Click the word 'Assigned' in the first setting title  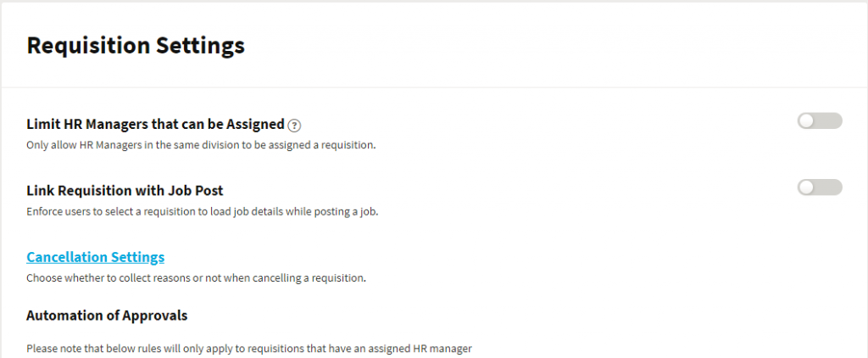pos(256,125)
